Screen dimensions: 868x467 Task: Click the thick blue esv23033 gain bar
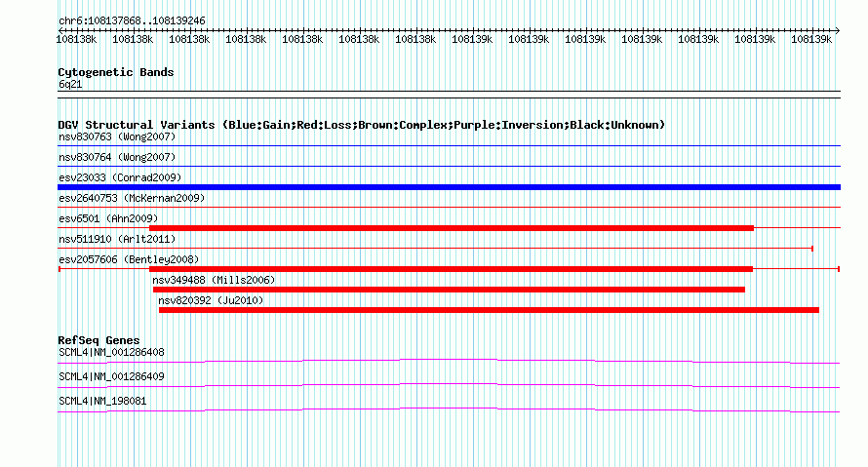coord(449,187)
